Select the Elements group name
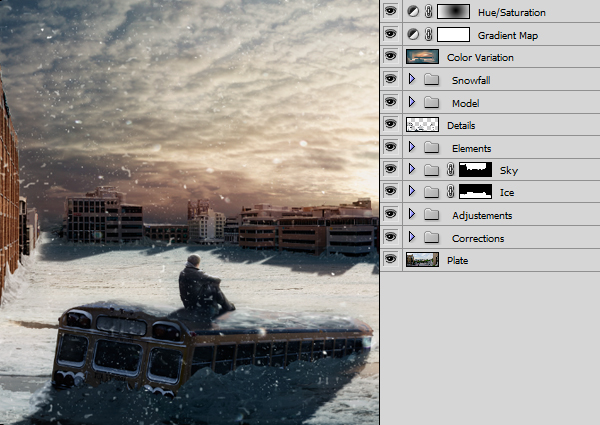Screen dimensions: 600x425 tap(471, 148)
